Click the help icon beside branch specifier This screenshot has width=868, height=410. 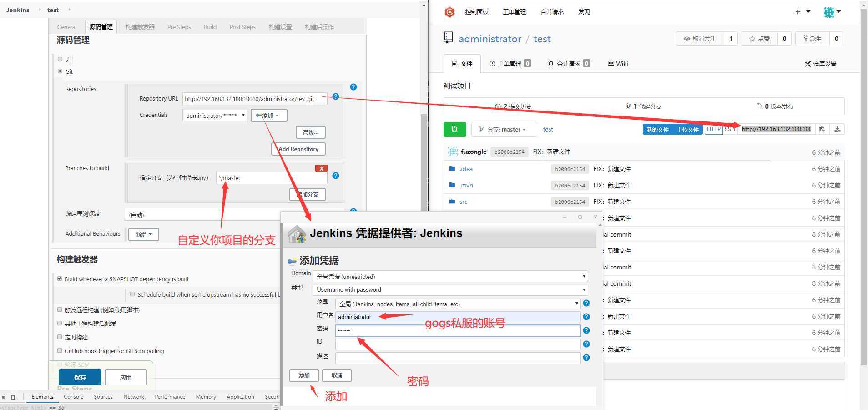pyautogui.click(x=336, y=176)
